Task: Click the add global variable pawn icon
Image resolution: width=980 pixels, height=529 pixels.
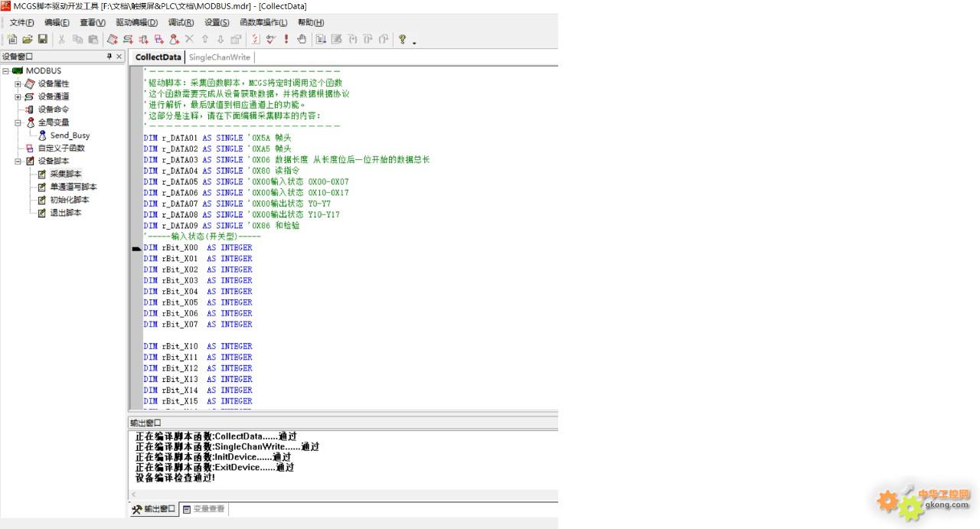Action: point(174,39)
